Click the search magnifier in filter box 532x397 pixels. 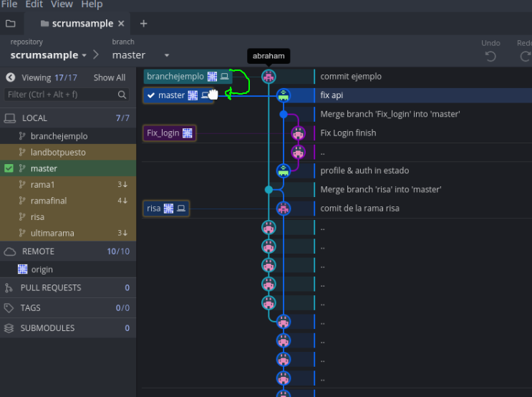pos(122,95)
